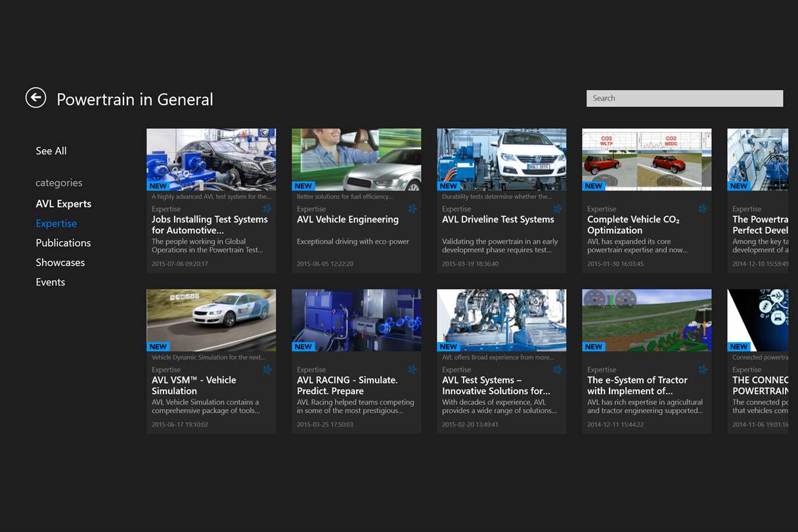Open the Showcases category
The height and width of the screenshot is (532, 798).
pyautogui.click(x=60, y=263)
